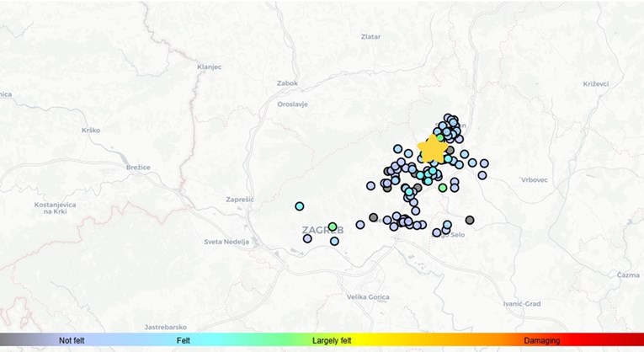Click the 'Largely felt' legend label
The height and width of the screenshot is (352, 644).
332,341
